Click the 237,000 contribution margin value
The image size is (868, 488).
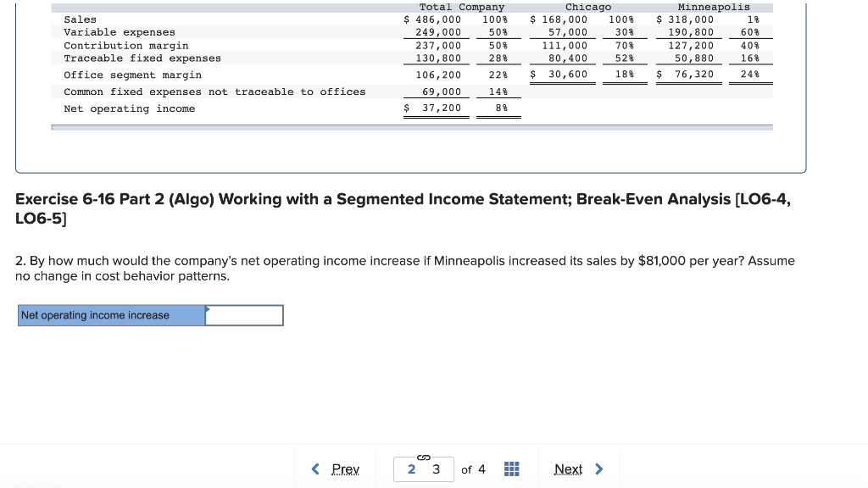[438, 46]
